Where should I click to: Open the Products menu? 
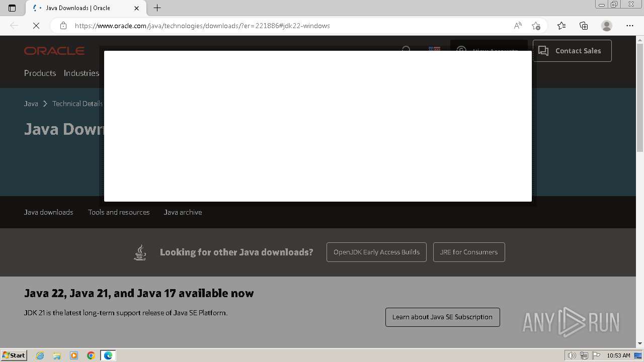pyautogui.click(x=40, y=73)
